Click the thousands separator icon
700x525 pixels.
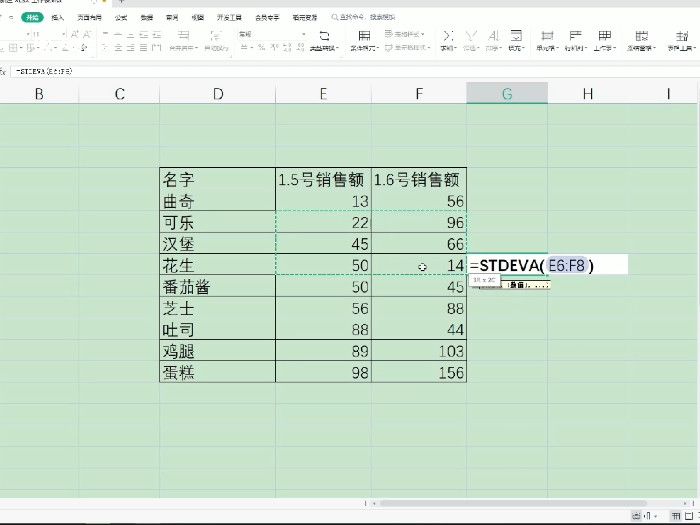coord(275,47)
